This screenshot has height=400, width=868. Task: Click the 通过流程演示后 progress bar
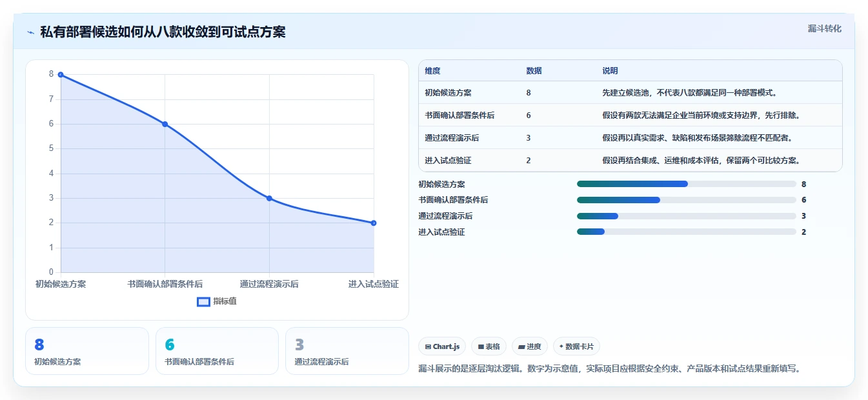coord(687,216)
